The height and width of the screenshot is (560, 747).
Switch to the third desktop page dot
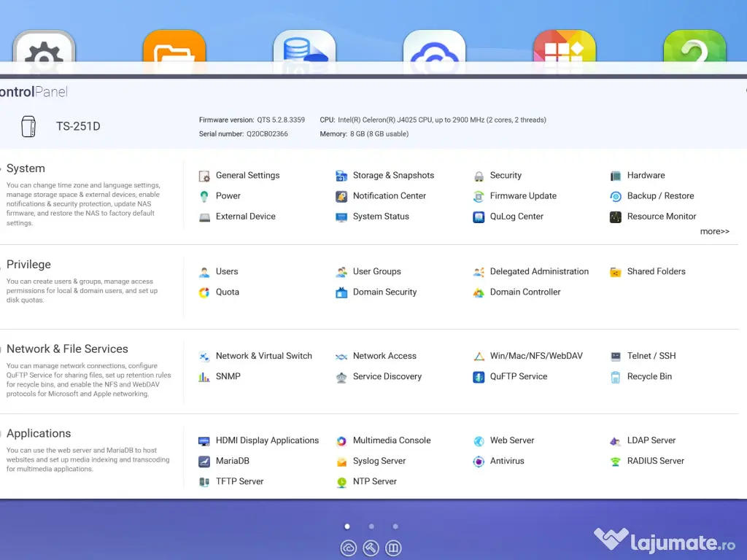(x=395, y=526)
